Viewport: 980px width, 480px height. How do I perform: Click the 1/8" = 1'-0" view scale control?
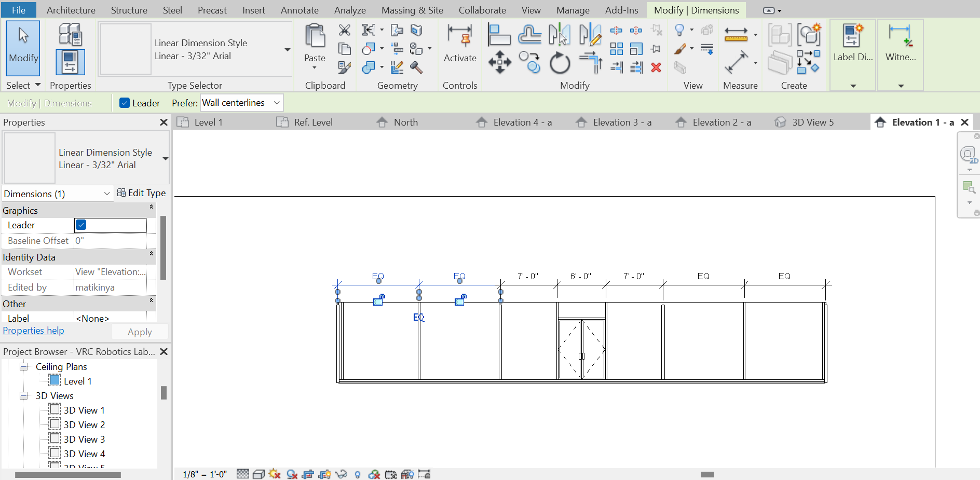205,473
